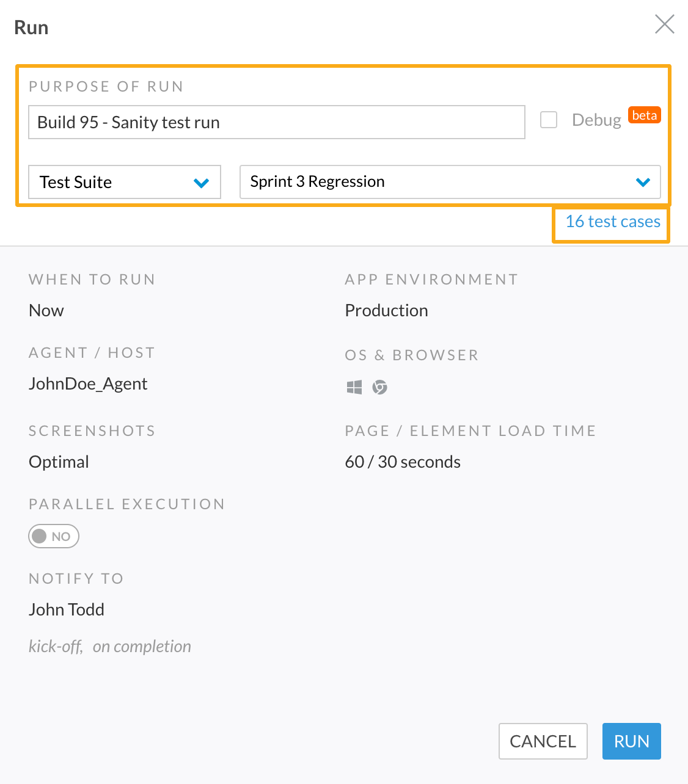Click the chevron arrow beside Sprint 3 Regression
Viewport: 688px width, 784px height.
point(643,182)
